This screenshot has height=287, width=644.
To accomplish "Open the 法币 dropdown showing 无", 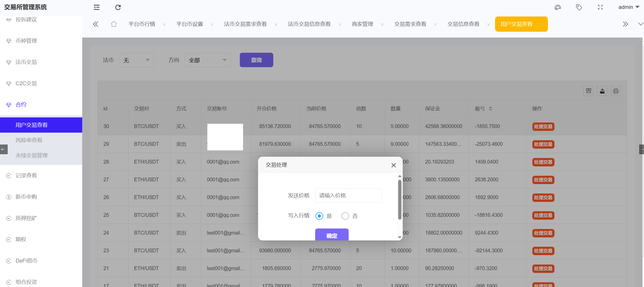I will pyautogui.click(x=136, y=60).
